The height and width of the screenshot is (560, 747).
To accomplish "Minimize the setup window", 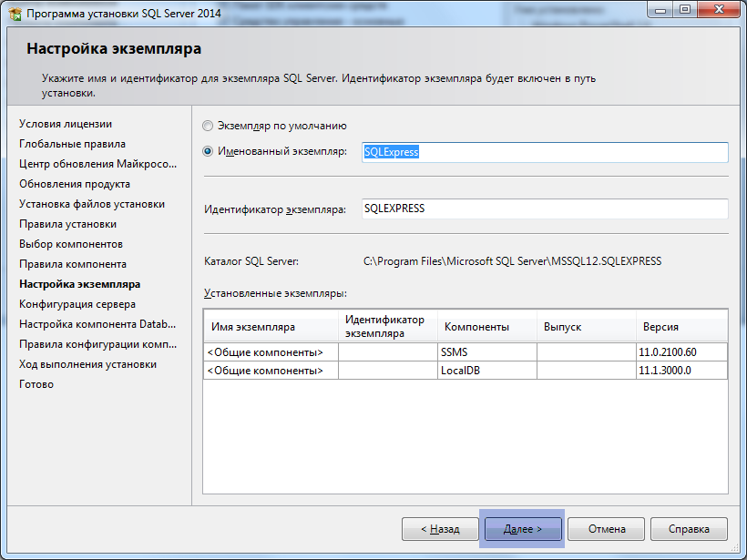I will [x=660, y=9].
